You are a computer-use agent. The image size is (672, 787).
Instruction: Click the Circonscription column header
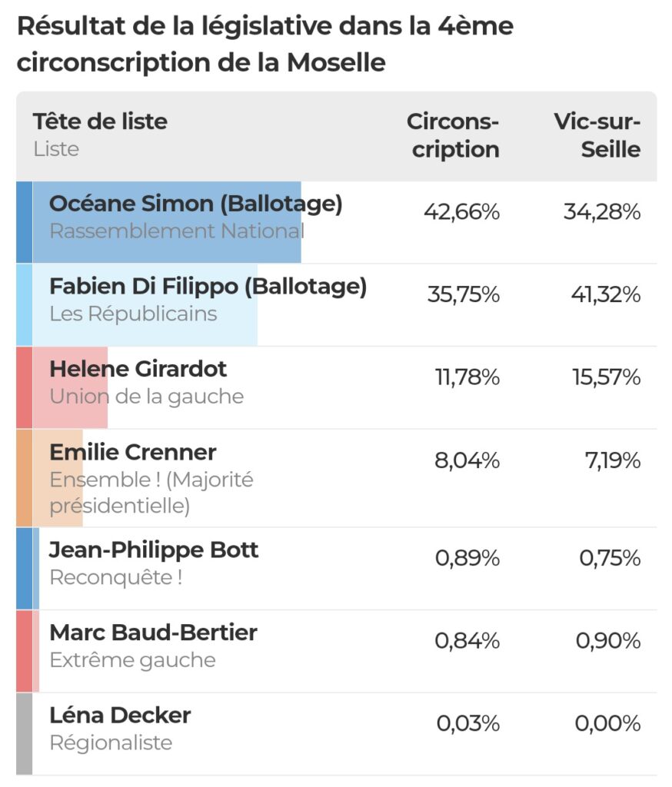(453, 135)
